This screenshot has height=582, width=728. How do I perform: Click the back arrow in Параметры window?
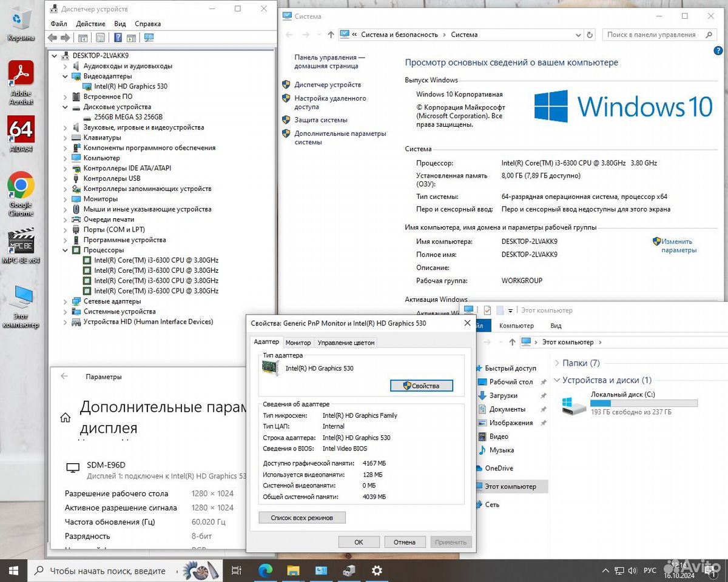click(64, 376)
